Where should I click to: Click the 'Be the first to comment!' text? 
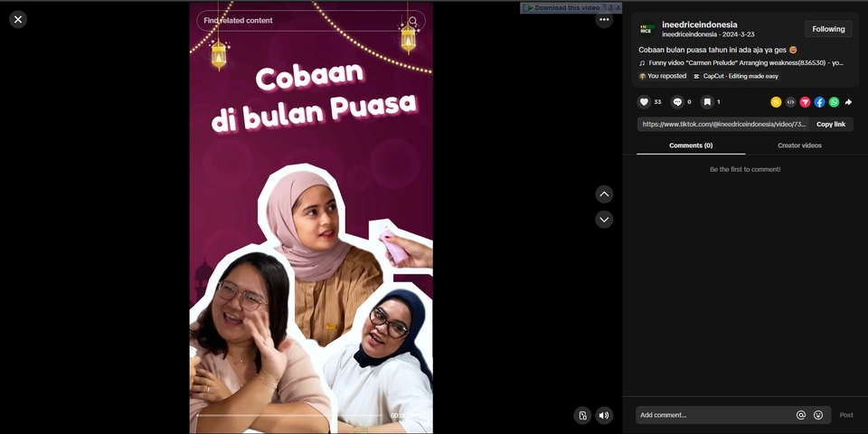tap(745, 169)
